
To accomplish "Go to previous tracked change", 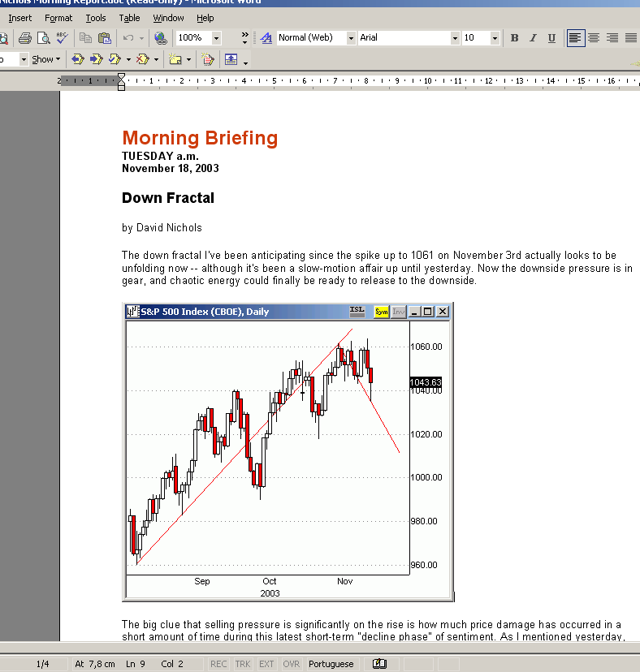I will tap(78, 59).
